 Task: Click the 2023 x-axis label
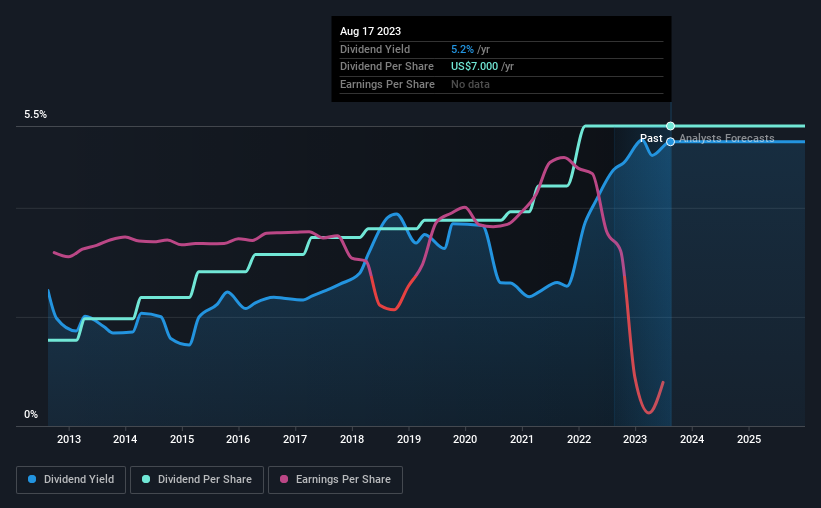point(635,439)
